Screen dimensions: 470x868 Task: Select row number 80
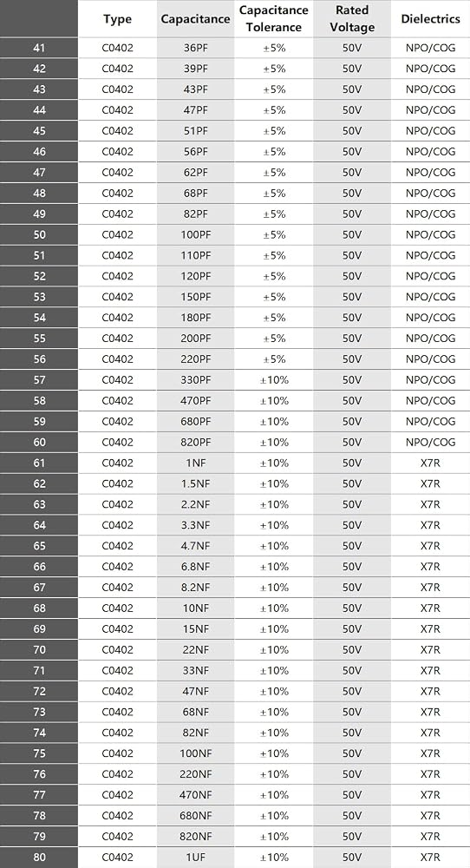pyautogui.click(x=39, y=858)
